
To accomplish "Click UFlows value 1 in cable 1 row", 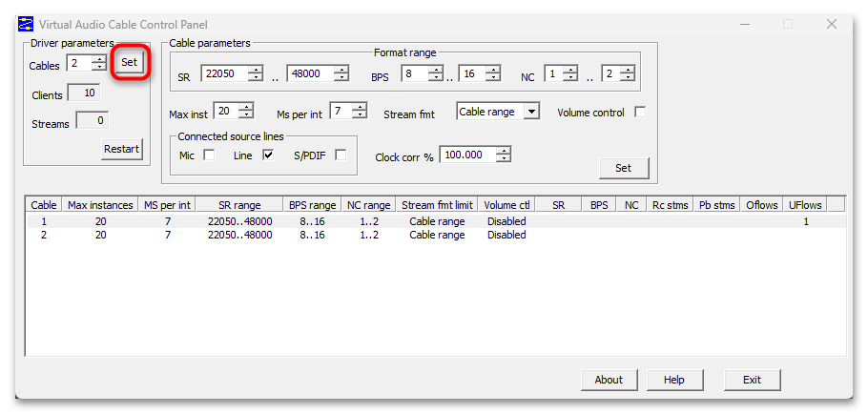I will click(x=806, y=221).
